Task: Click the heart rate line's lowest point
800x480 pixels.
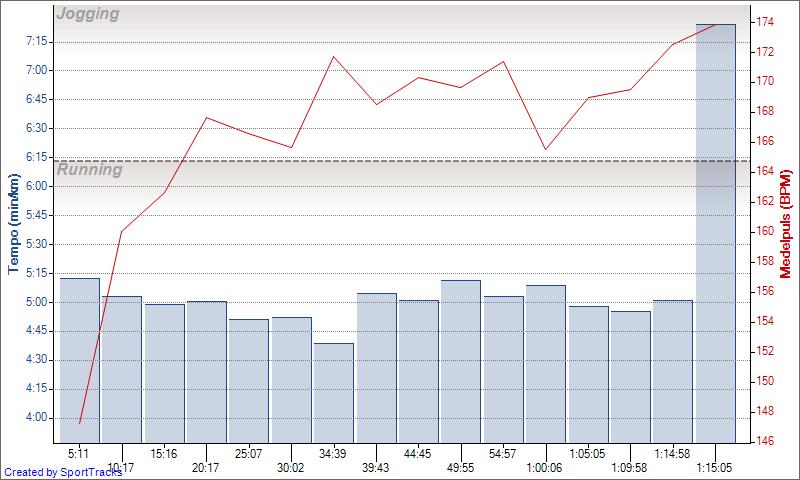Action: (x=80, y=423)
